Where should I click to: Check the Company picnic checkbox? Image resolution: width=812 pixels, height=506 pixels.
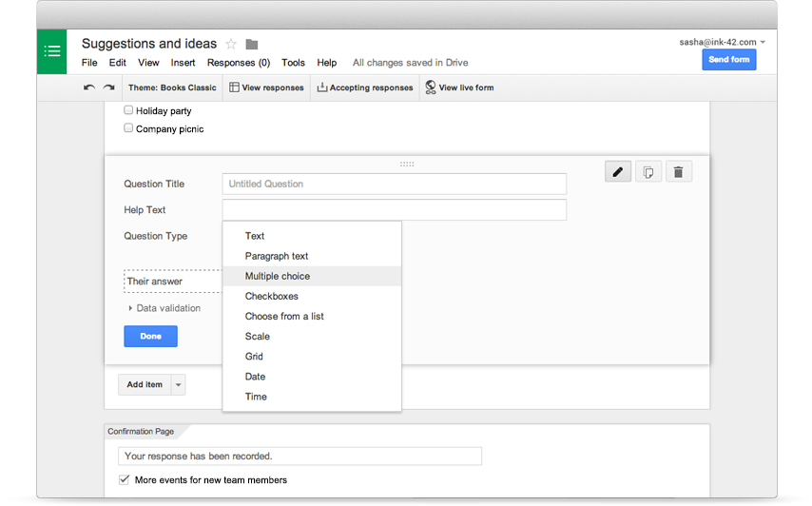pyautogui.click(x=128, y=127)
